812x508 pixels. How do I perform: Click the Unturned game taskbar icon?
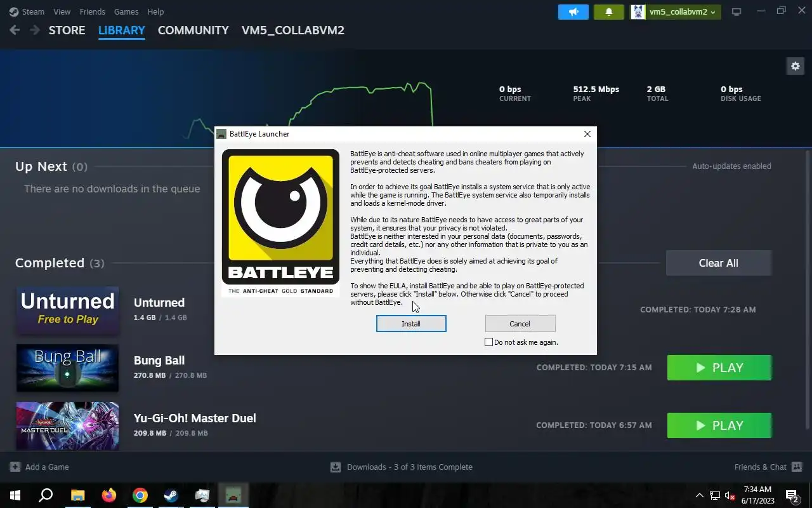233,495
